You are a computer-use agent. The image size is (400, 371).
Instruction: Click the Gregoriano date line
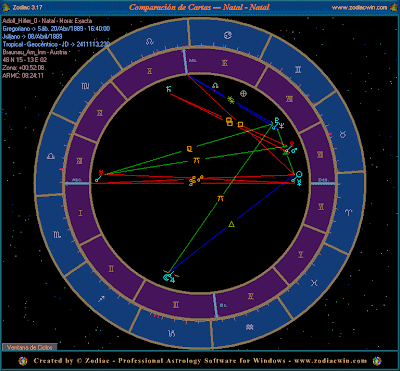point(56,29)
